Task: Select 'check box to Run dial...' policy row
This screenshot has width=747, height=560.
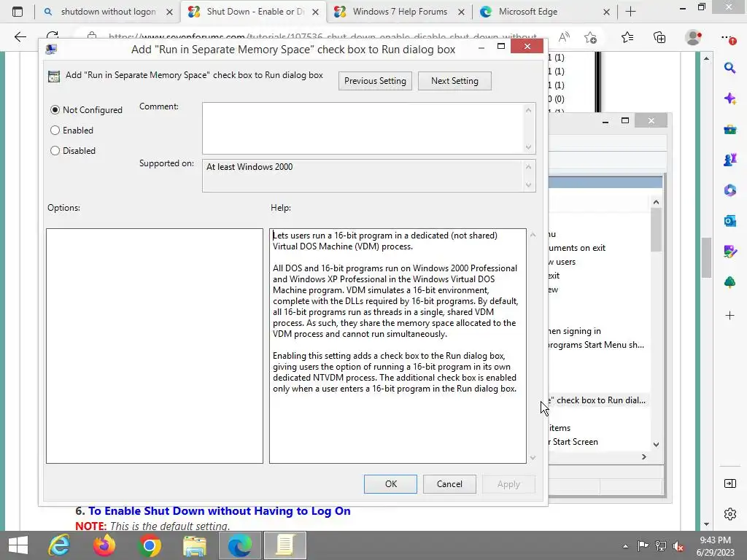Action: (x=597, y=400)
